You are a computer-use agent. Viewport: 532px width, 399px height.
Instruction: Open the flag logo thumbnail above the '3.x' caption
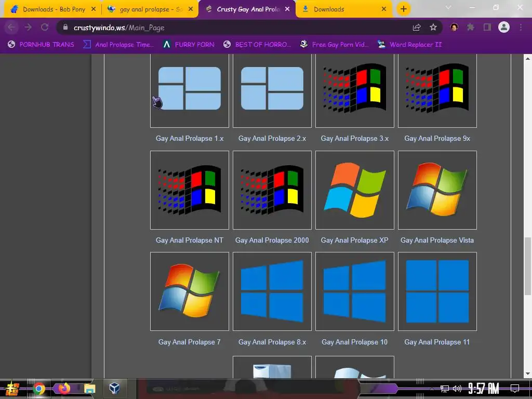coord(354,89)
